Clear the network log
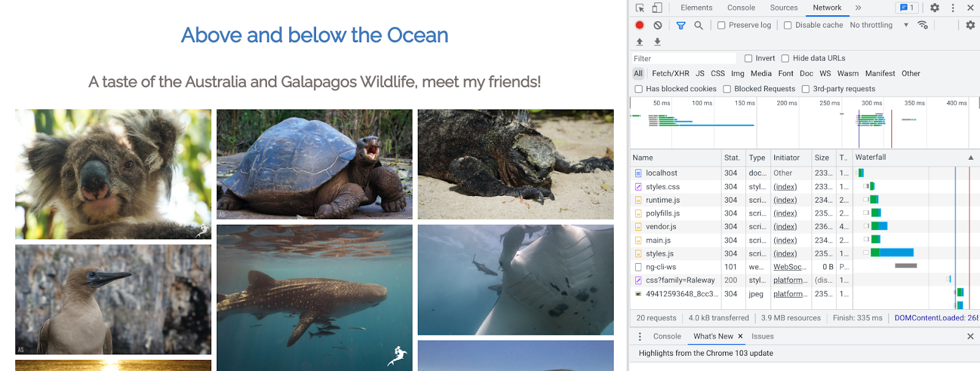The width and height of the screenshot is (980, 371). [x=657, y=25]
